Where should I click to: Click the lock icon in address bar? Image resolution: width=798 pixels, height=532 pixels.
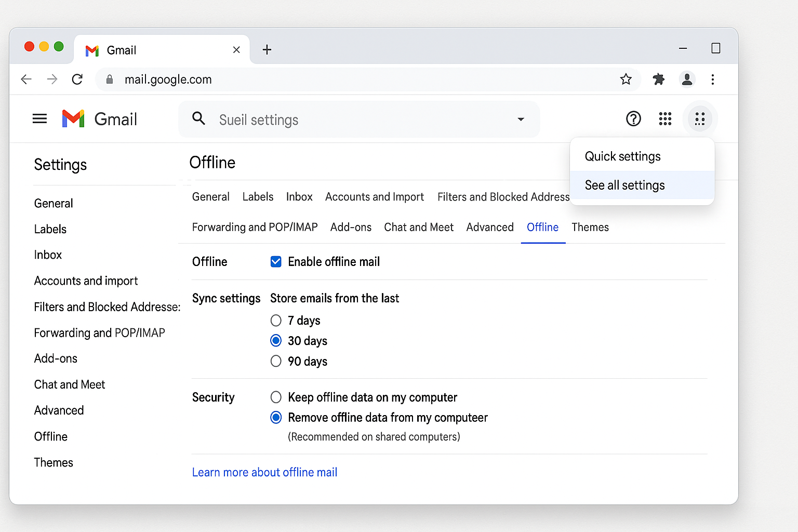point(110,79)
